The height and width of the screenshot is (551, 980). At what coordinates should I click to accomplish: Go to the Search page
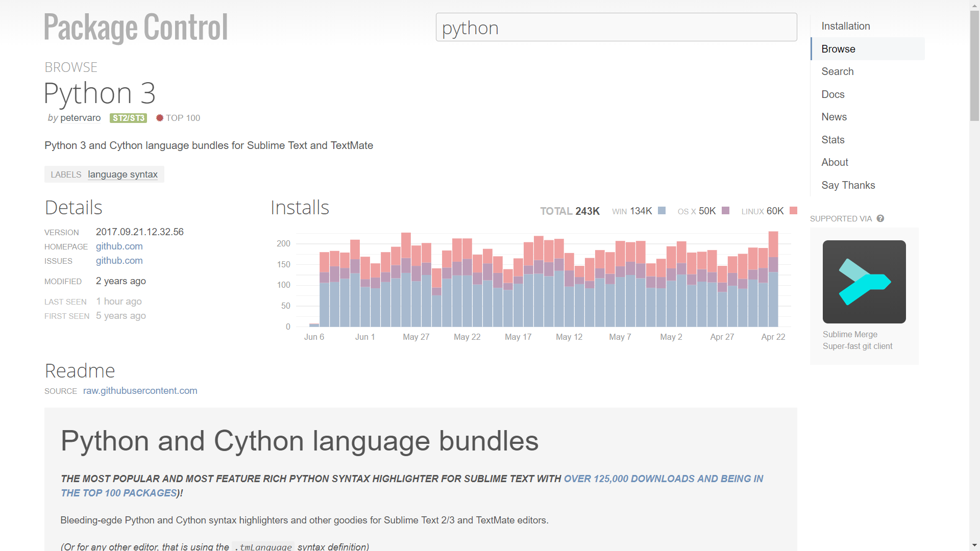[837, 71]
